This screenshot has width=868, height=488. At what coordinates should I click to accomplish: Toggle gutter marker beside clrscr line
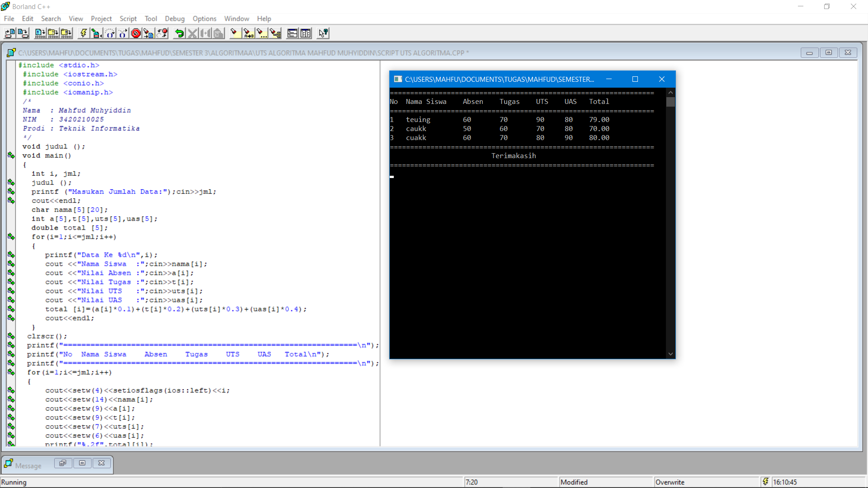tap(11, 336)
